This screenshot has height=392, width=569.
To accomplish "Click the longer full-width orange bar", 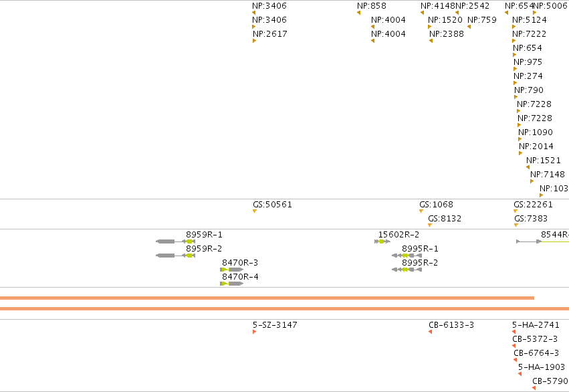I will pyautogui.click(x=285, y=309).
